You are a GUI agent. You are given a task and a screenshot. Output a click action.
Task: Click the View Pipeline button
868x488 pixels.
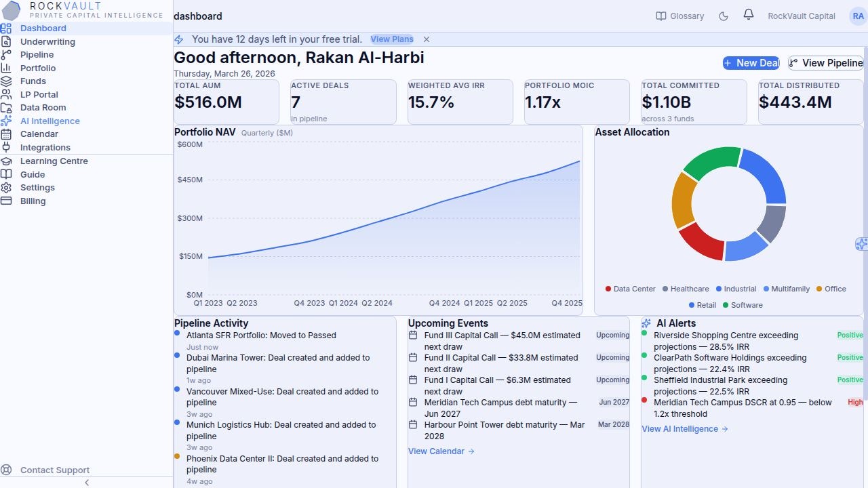(826, 63)
